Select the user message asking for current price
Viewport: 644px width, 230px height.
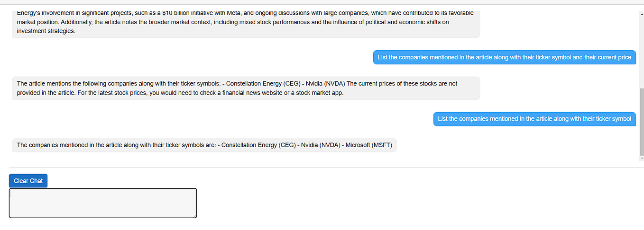[x=504, y=57]
